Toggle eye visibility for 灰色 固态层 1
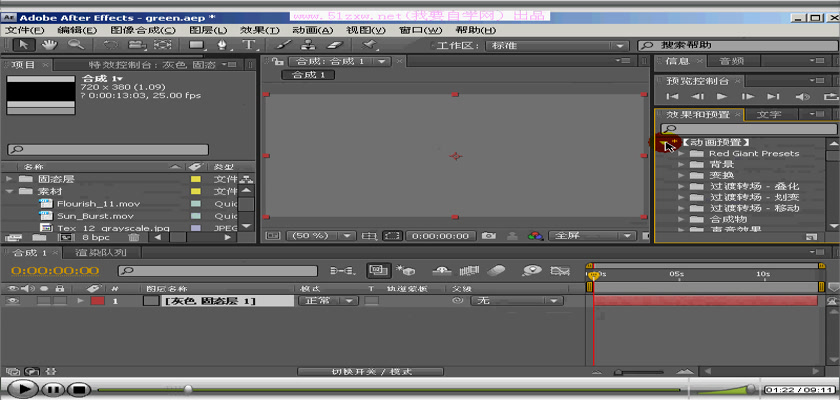840x400 pixels. coord(13,301)
